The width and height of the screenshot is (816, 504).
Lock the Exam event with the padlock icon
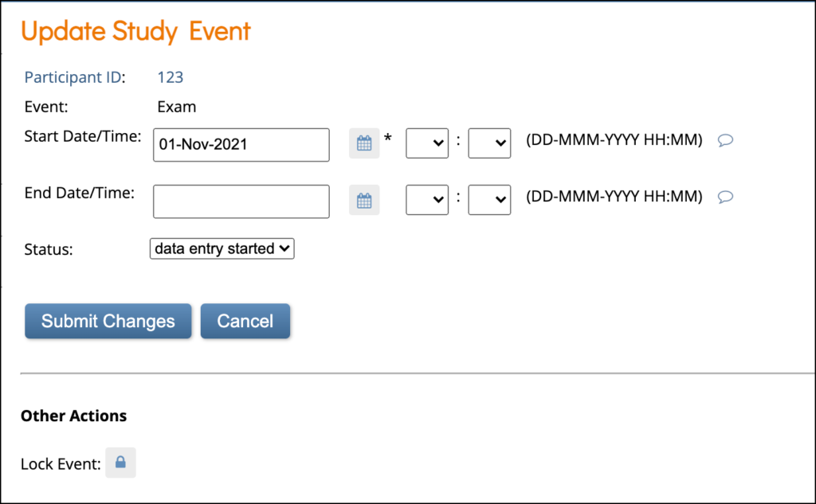(120, 462)
